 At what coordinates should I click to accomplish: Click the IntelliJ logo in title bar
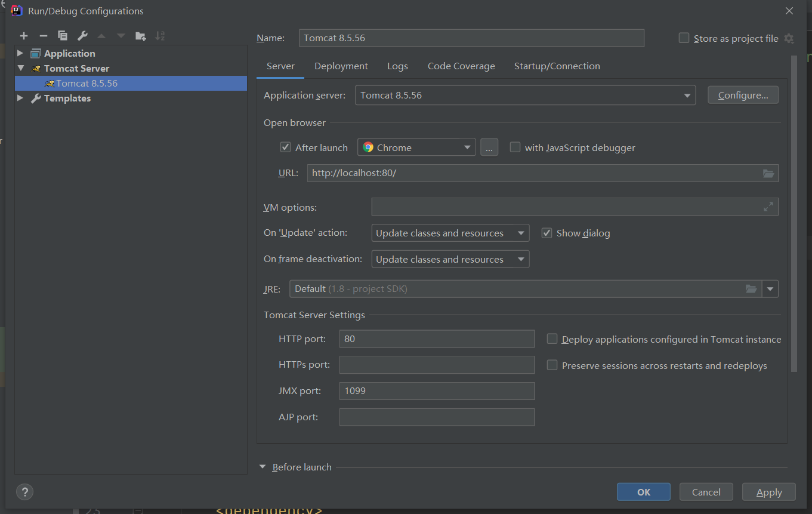point(17,10)
